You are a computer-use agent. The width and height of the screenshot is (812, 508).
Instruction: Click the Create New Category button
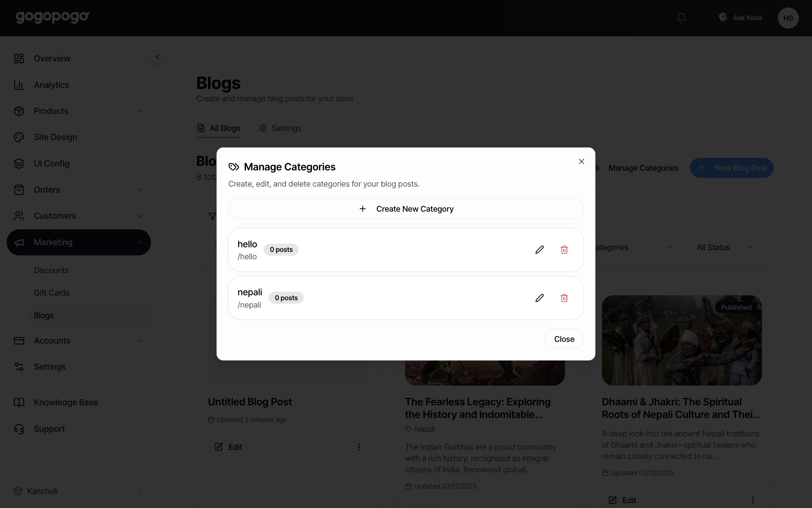coord(406,209)
